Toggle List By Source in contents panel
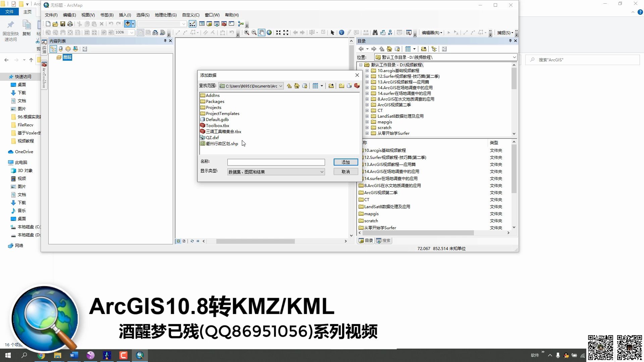Image resolution: width=644 pixels, height=362 pixels. (61, 49)
